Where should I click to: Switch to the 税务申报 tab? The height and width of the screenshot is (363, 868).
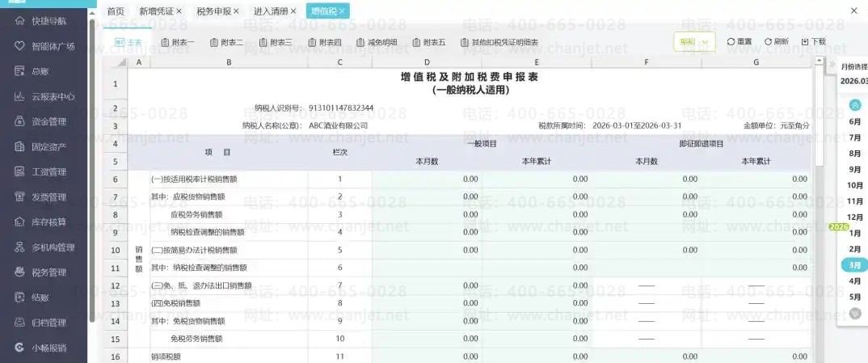pyautogui.click(x=213, y=11)
